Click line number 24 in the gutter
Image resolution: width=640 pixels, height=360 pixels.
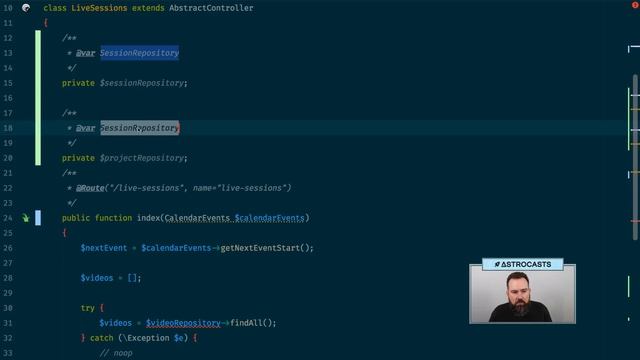tap(8, 218)
